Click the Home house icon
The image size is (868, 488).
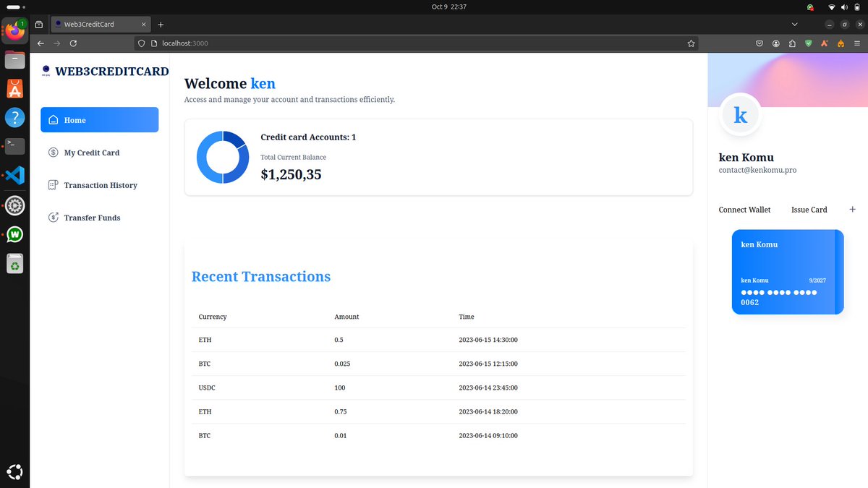click(x=54, y=120)
